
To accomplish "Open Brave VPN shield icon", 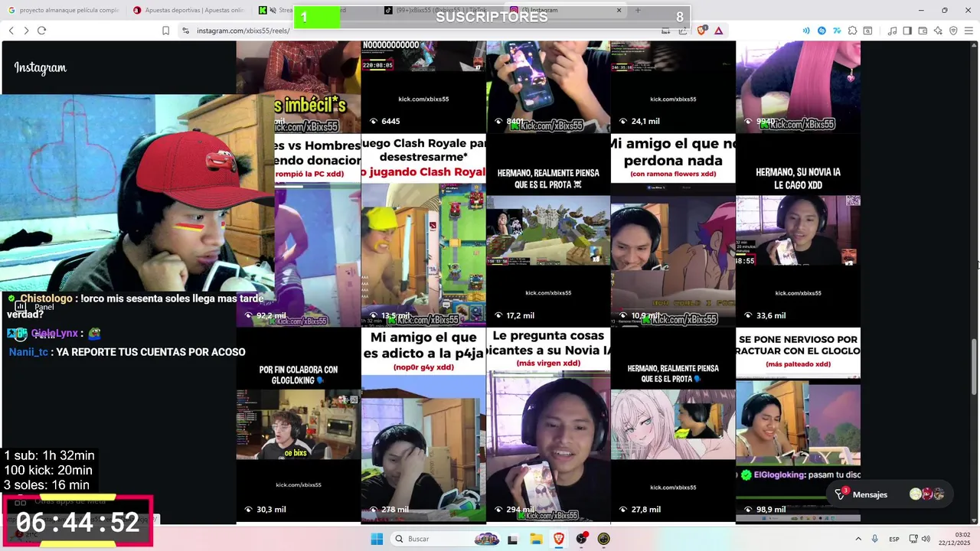I will 953,31.
